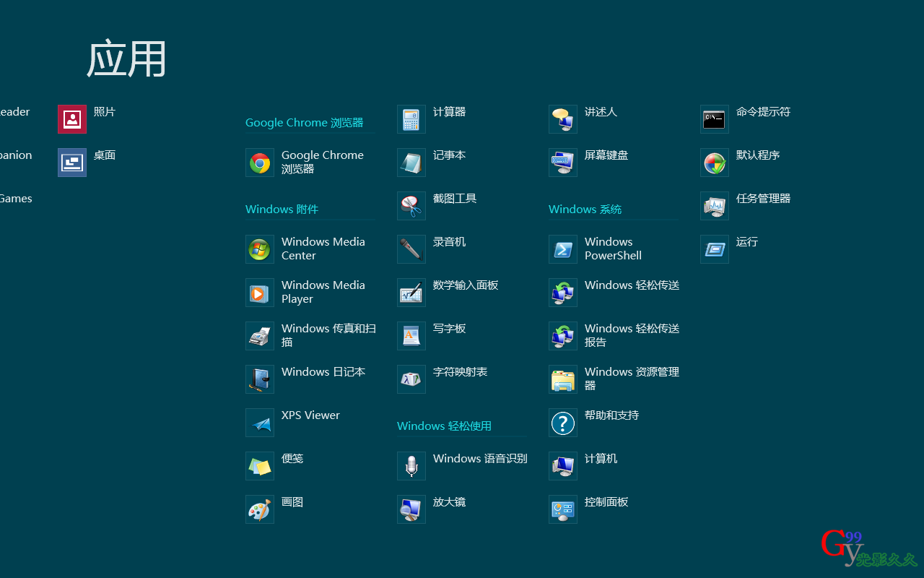Open Windows 资源管理器 folder icon

coord(563,379)
